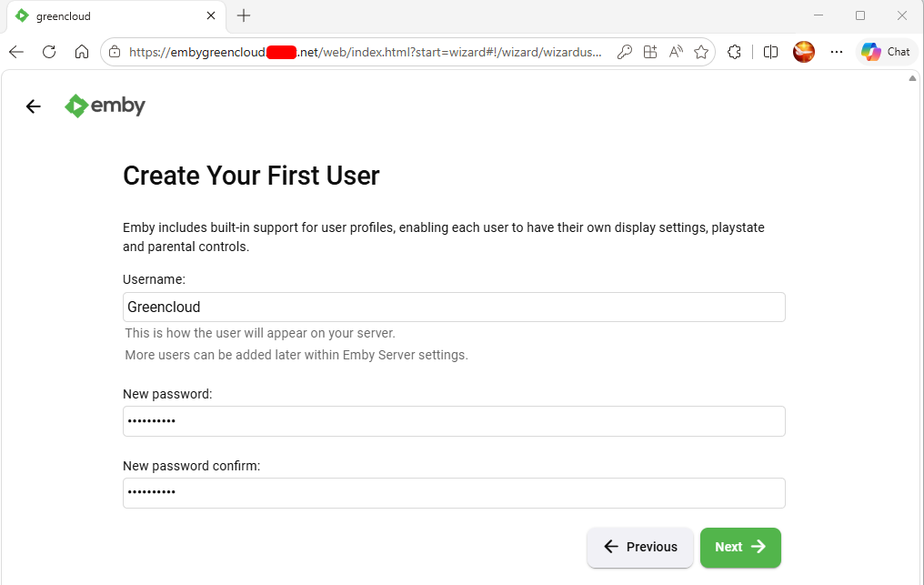
Task: Open Copilot Chat
Action: pos(886,52)
